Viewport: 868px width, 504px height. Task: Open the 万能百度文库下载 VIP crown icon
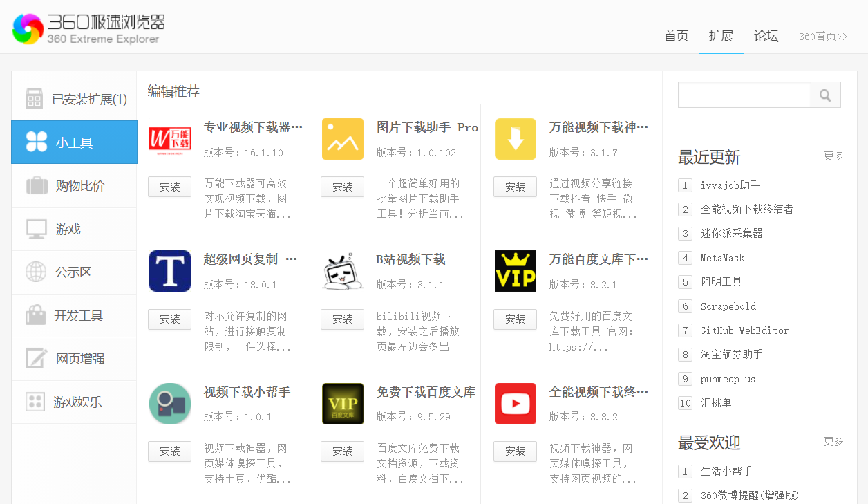coord(516,271)
